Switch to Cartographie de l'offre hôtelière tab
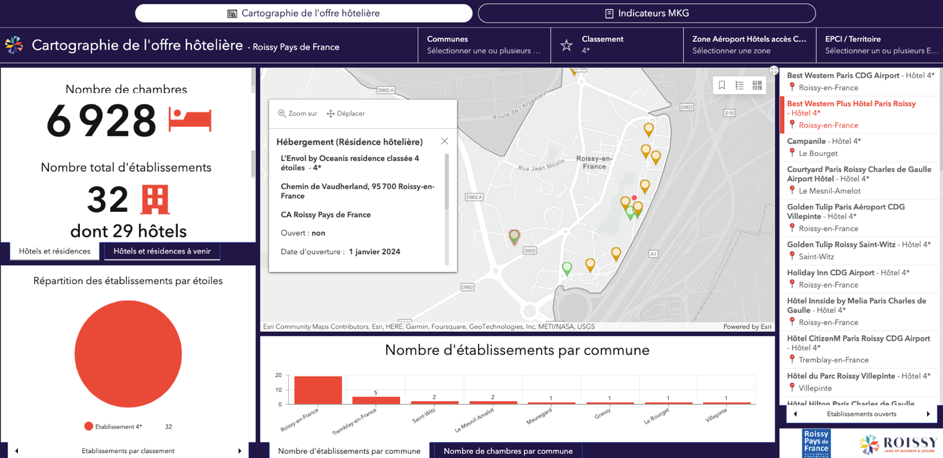943x458 pixels. [304, 13]
